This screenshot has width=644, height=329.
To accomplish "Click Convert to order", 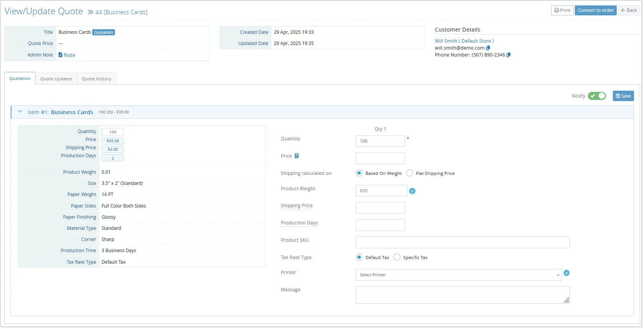I will click(x=596, y=10).
